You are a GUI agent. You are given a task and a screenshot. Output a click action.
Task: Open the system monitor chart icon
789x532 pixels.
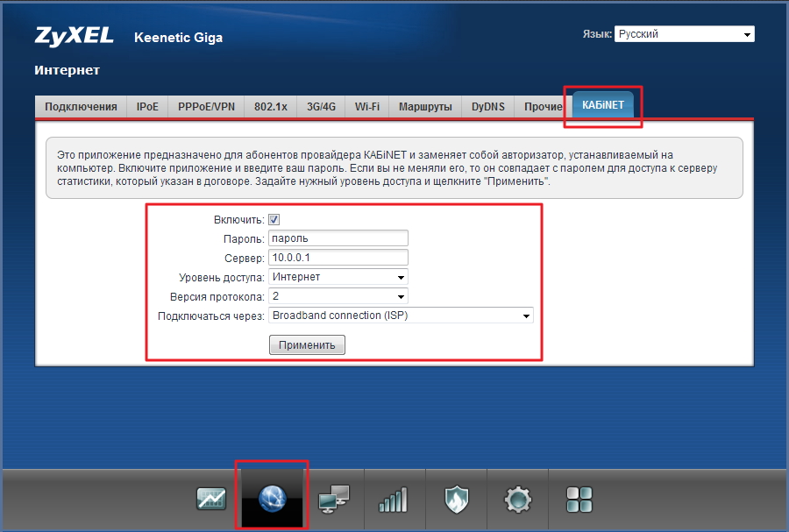210,500
